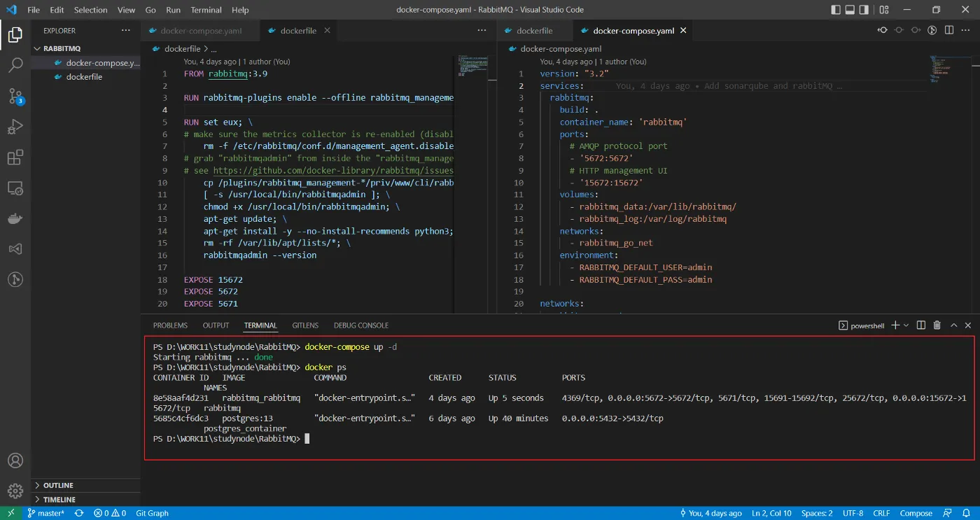Open the Run and Debug view
The width and height of the screenshot is (980, 520).
coord(15,127)
